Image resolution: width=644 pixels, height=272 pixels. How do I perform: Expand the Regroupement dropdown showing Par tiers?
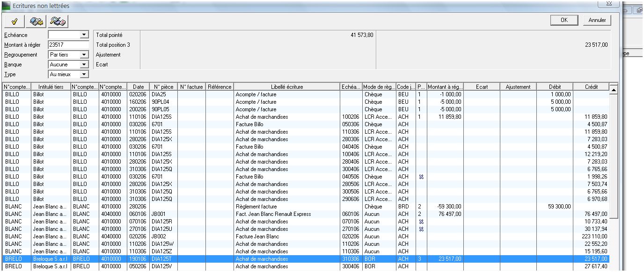pos(84,55)
